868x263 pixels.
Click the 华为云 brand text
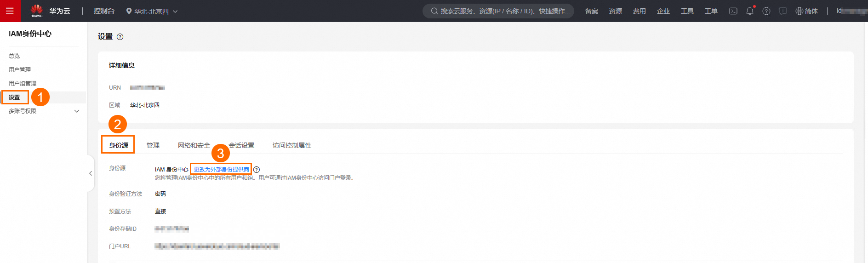[60, 11]
